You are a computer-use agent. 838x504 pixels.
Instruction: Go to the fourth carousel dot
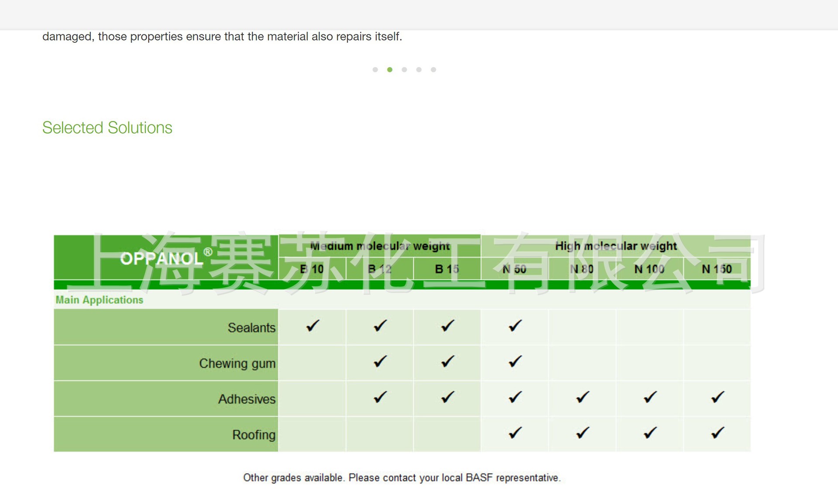click(419, 70)
